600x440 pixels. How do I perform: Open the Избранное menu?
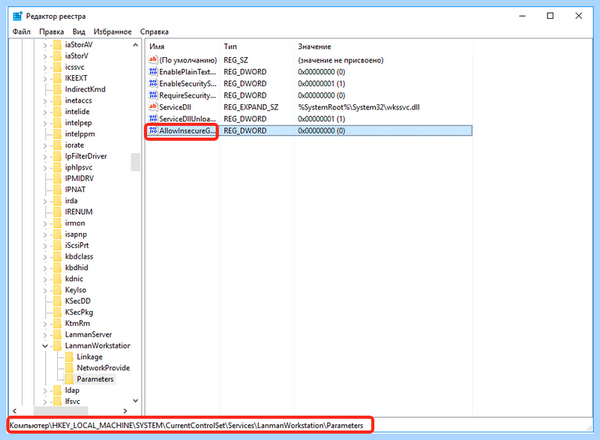112,32
